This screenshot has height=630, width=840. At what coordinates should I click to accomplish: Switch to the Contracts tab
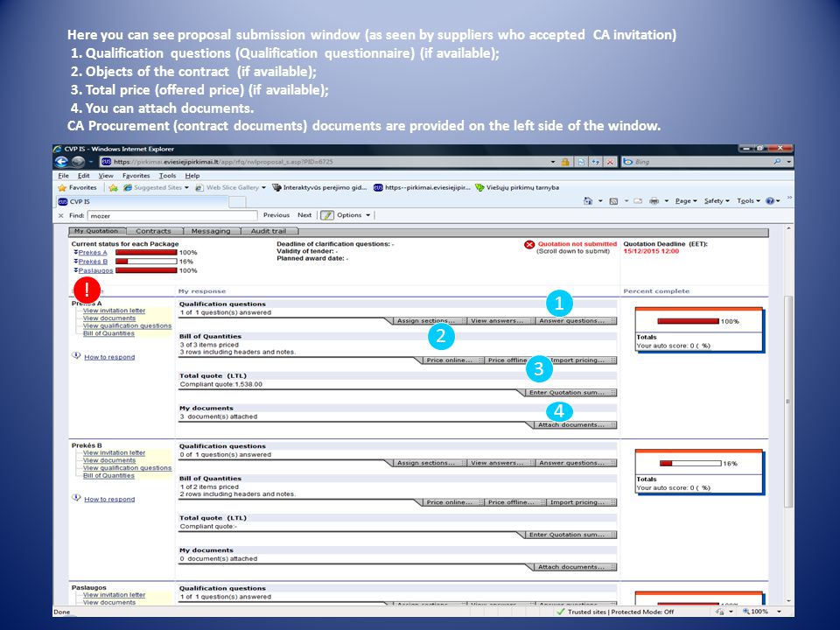click(x=153, y=231)
